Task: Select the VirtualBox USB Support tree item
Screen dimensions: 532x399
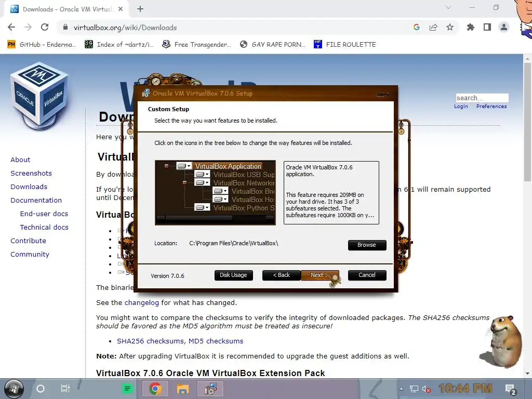Action: pos(244,175)
